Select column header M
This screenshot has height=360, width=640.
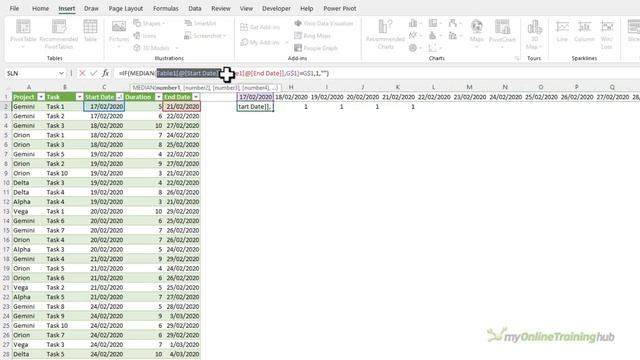469,87
